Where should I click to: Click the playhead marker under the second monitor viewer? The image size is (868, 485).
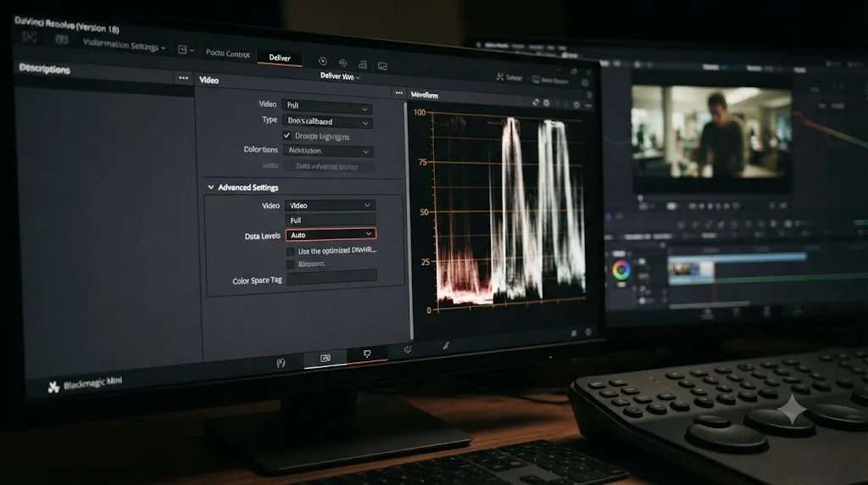[641, 198]
